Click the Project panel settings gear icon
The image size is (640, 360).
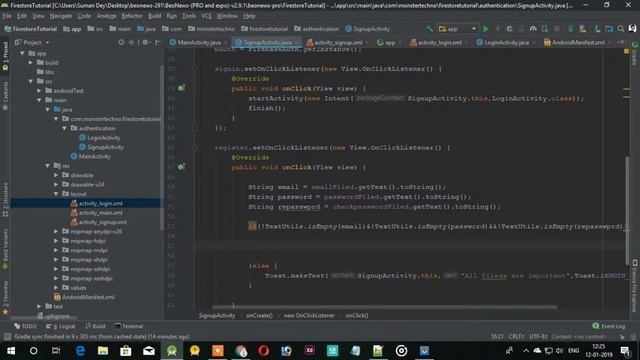[x=145, y=42]
